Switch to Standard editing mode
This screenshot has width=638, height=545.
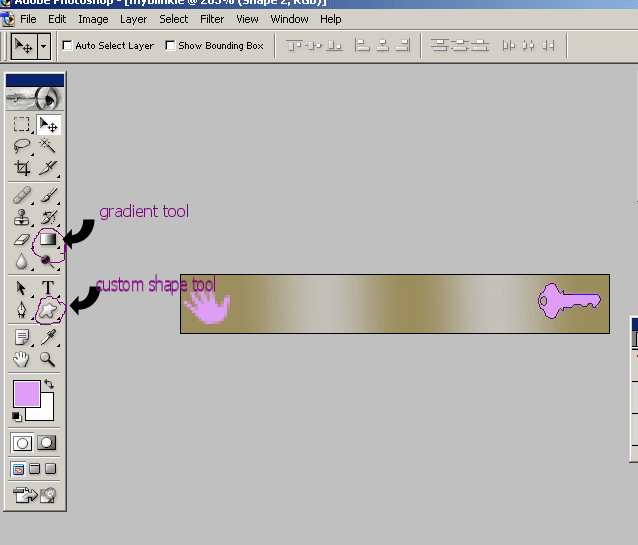(x=22, y=443)
